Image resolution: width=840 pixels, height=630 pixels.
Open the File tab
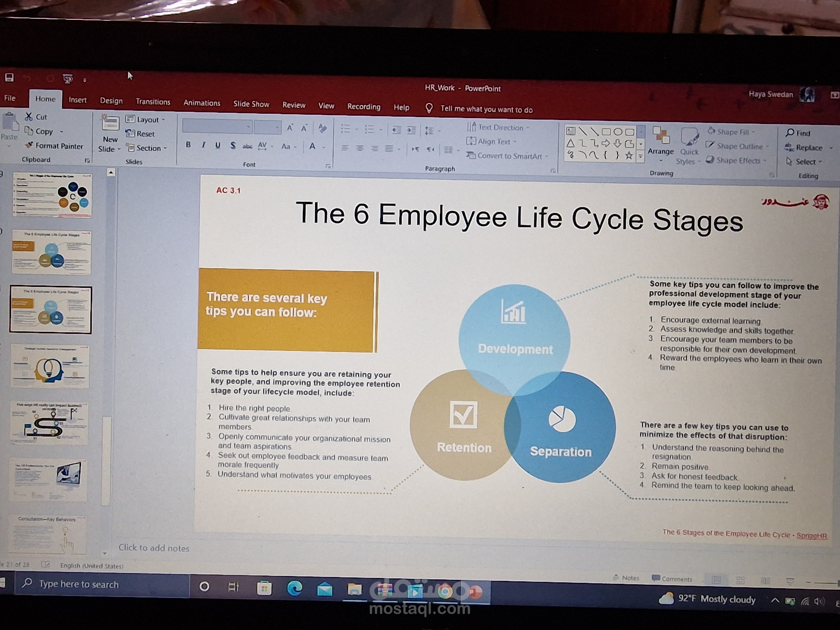10,98
